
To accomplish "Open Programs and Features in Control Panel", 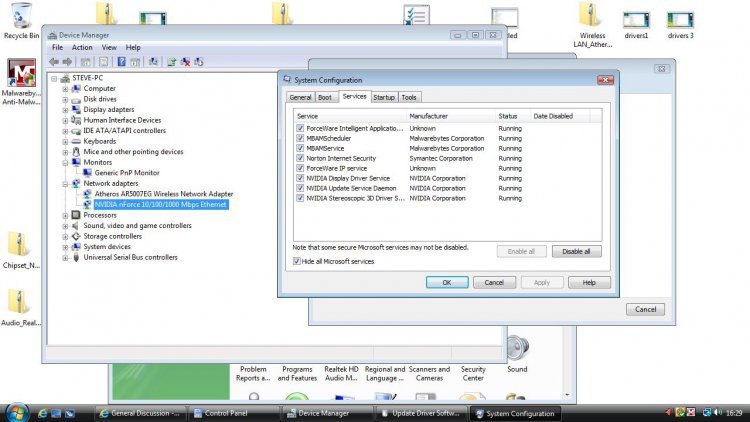I will click(x=297, y=373).
